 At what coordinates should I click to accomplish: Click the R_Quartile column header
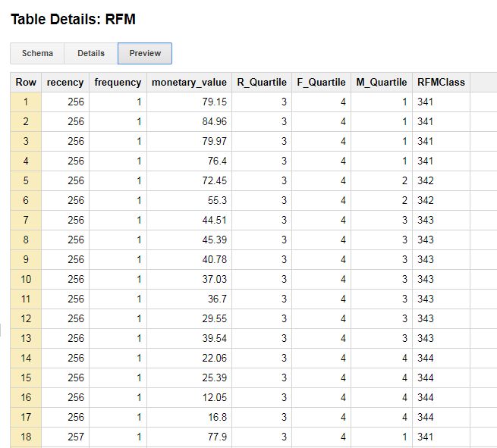click(x=262, y=83)
